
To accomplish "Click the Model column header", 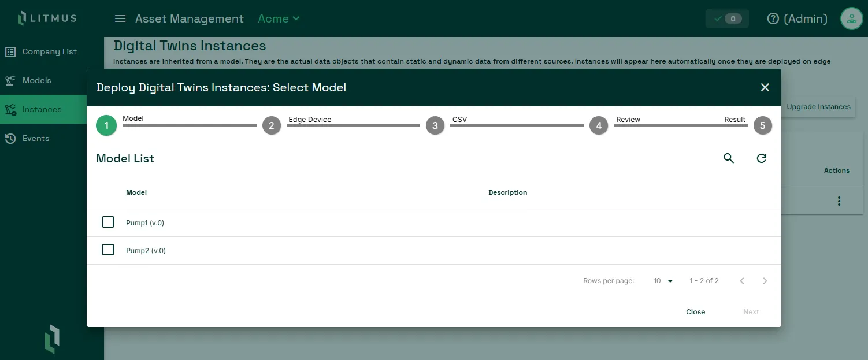I will tap(136, 192).
